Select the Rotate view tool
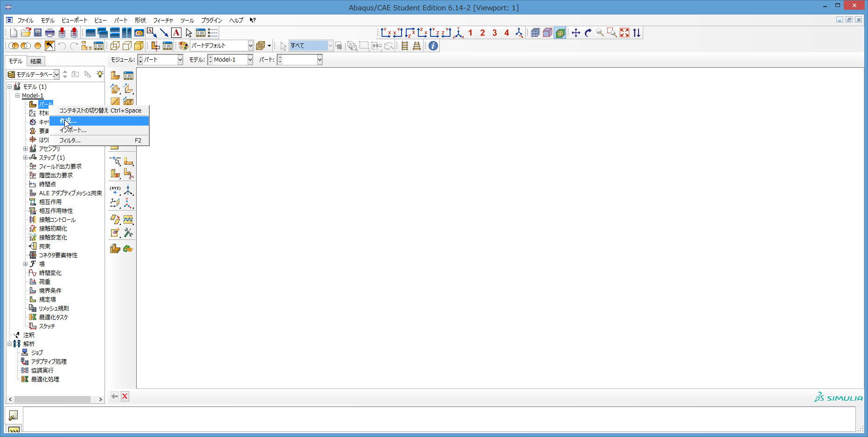The image size is (868, 437). 588,33
